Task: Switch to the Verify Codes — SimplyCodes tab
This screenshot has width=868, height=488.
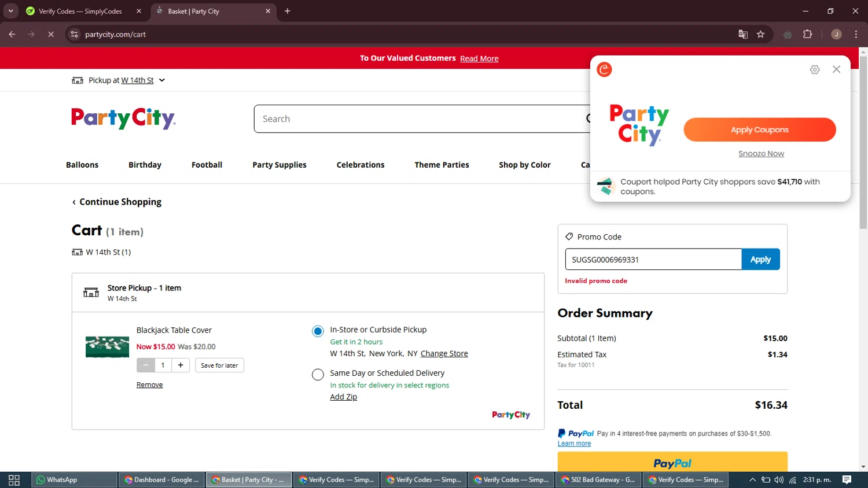Action: [x=80, y=11]
